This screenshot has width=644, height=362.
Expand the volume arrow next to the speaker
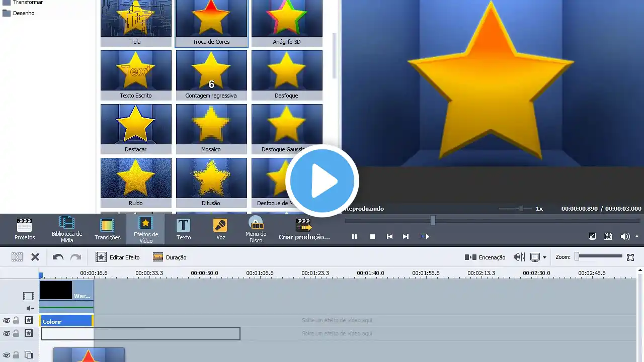[x=637, y=236]
